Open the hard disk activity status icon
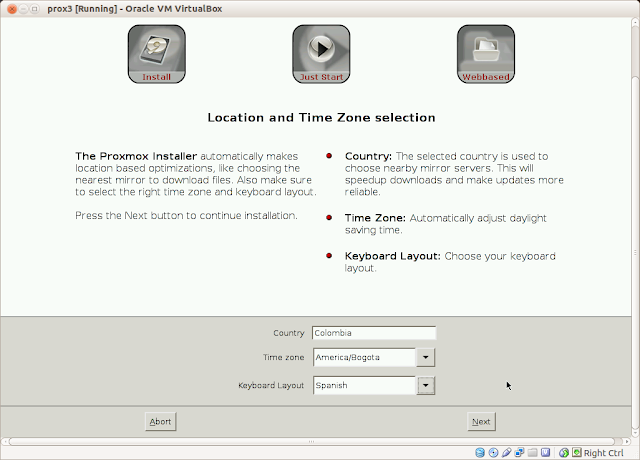The width and height of the screenshot is (640, 460). tap(480, 453)
